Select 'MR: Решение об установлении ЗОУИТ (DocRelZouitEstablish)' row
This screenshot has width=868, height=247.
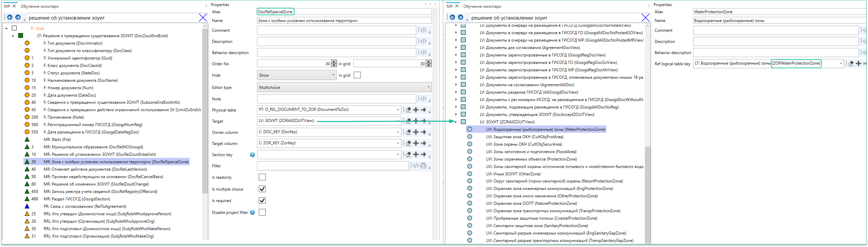click(x=100, y=154)
